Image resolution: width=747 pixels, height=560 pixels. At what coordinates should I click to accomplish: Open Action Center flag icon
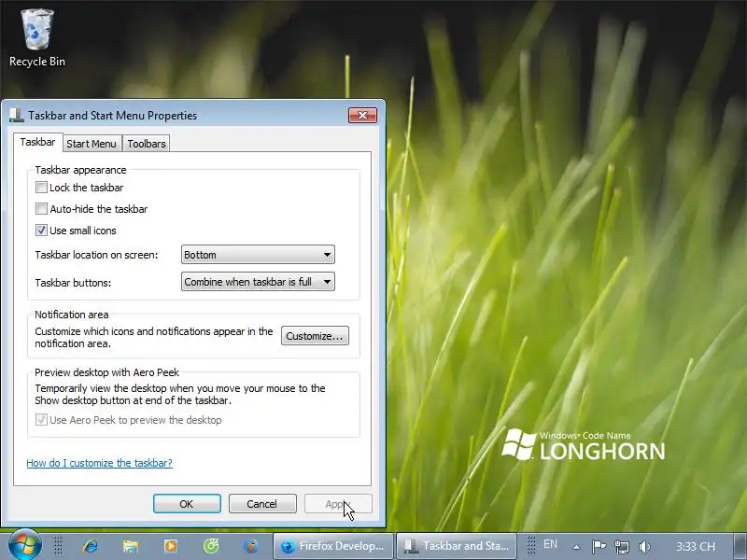599,546
